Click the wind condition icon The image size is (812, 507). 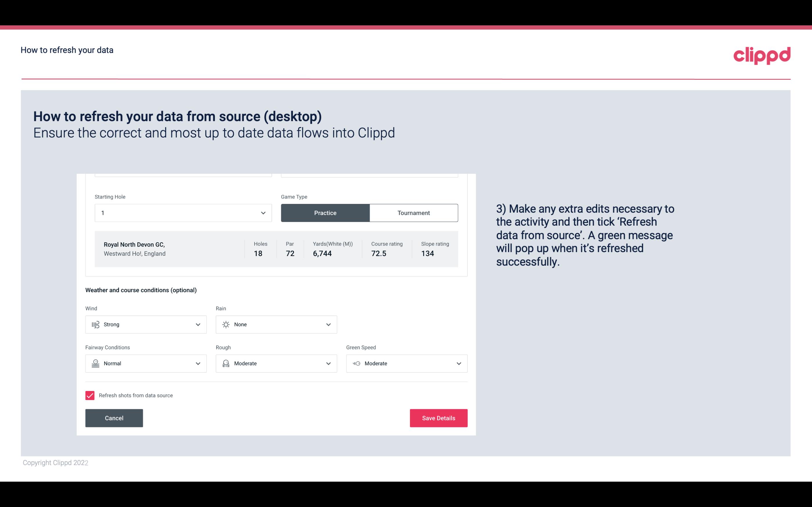[x=95, y=324]
